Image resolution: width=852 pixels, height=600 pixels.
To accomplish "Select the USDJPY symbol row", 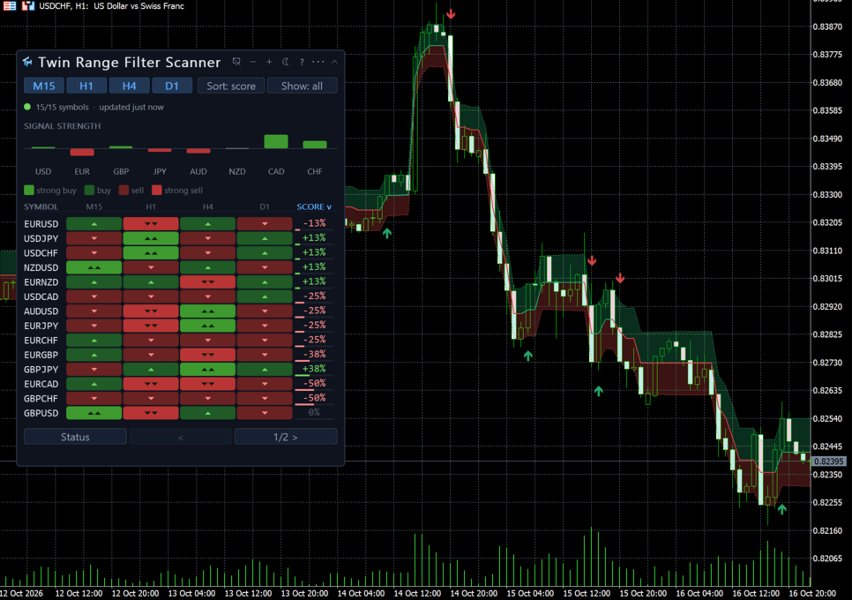I will 177,238.
